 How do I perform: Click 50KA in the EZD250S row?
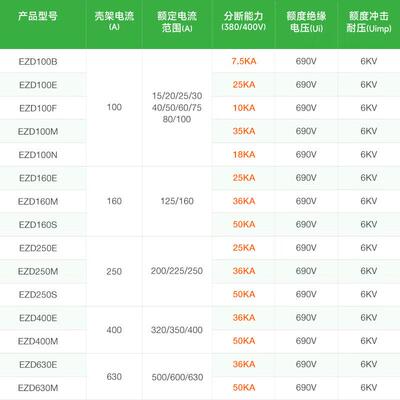(x=244, y=294)
